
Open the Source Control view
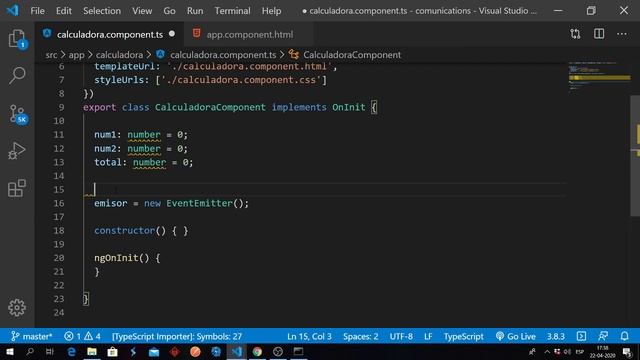[x=17, y=114]
